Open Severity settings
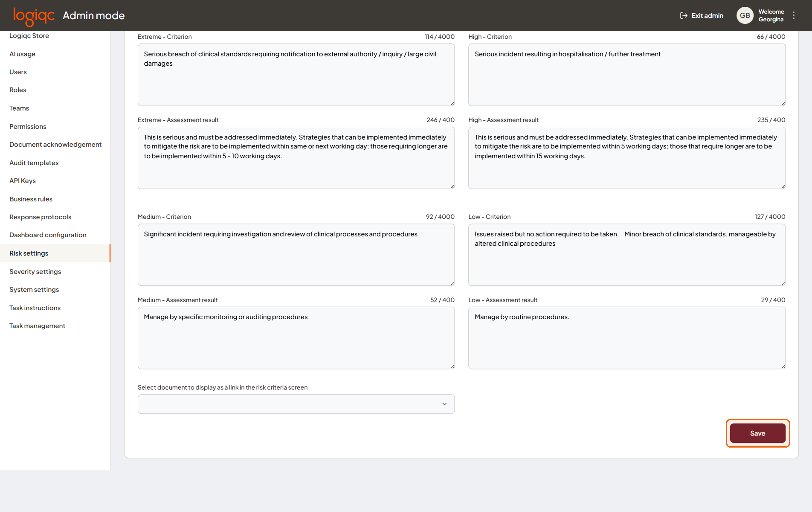The image size is (812, 512). [35, 272]
